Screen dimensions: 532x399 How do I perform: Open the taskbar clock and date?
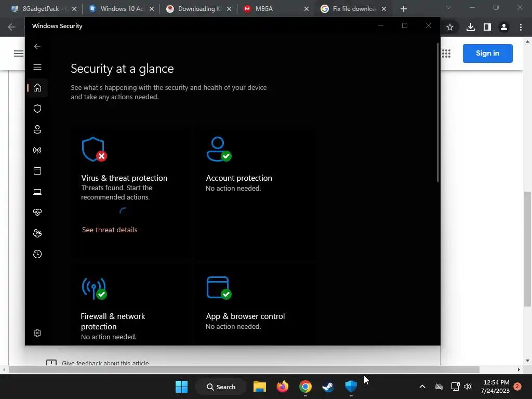(x=495, y=387)
